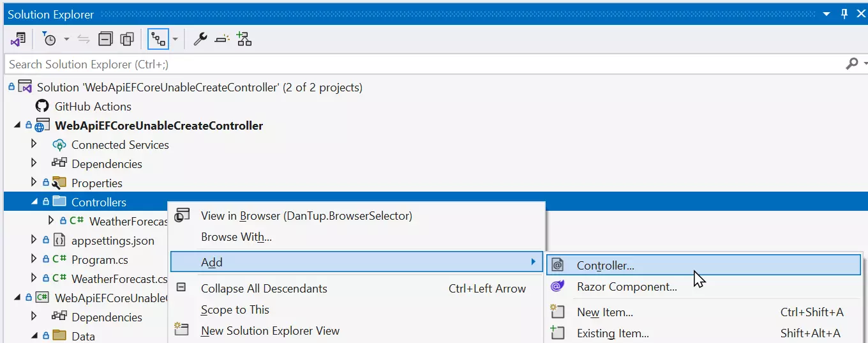
Task: Expand the Program.cs node
Action: pos(34,259)
